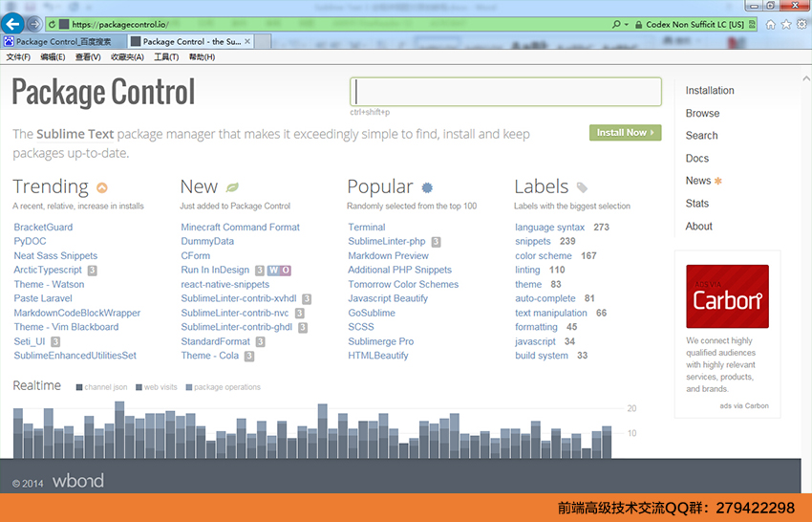Focus the package search input field
The image size is (812, 522).
(x=505, y=92)
